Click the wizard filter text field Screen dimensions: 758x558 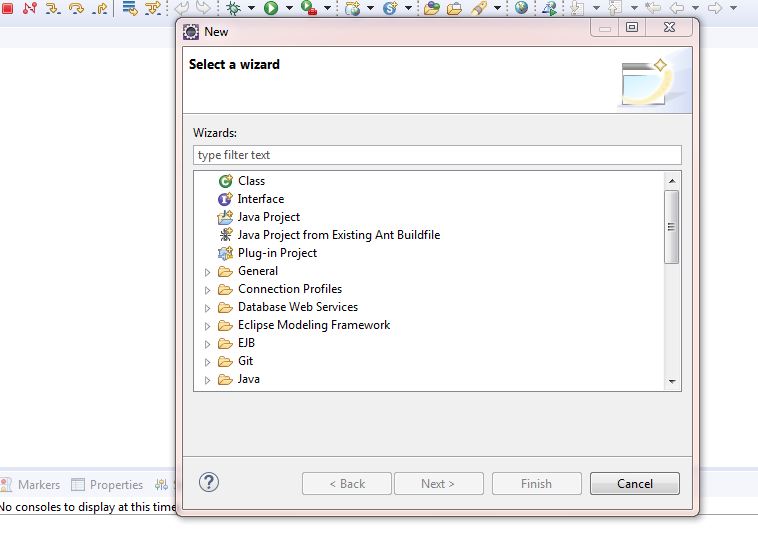pos(437,155)
